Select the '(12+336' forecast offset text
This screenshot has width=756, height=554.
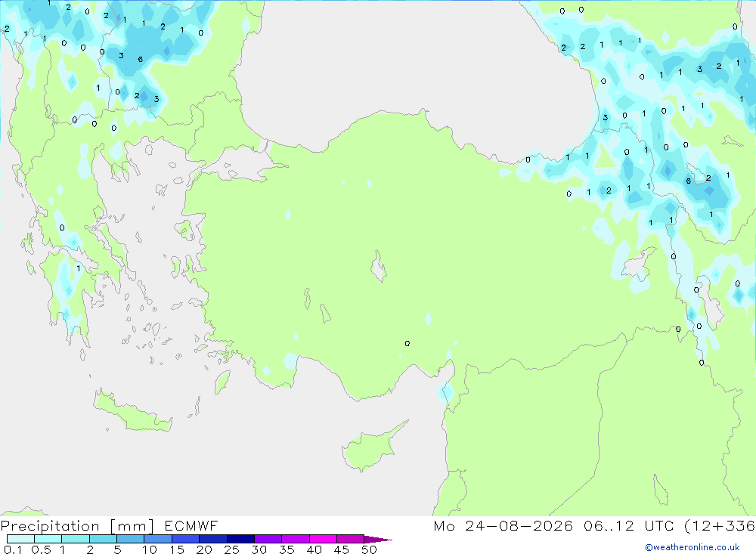point(720,525)
